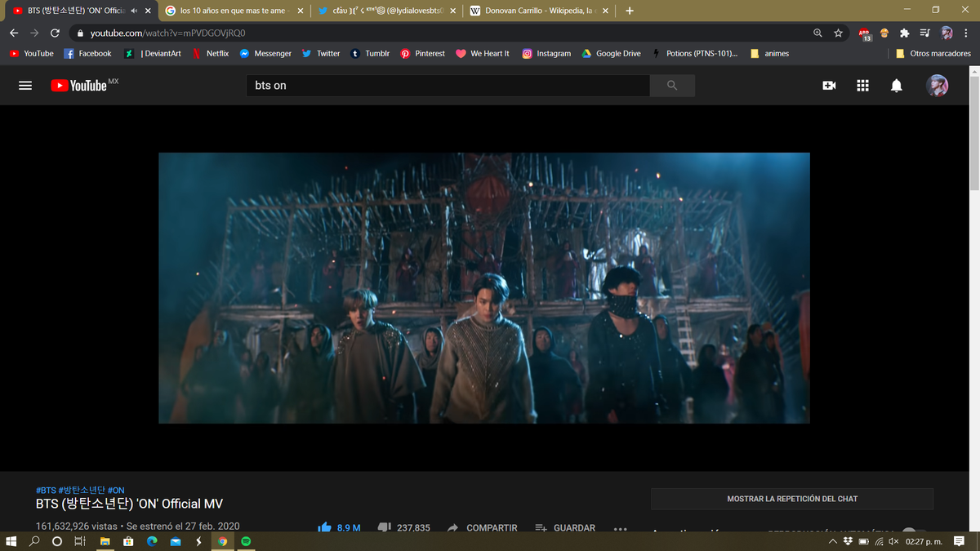Open the create video camera icon
The width and height of the screenshot is (980, 551).
click(829, 86)
